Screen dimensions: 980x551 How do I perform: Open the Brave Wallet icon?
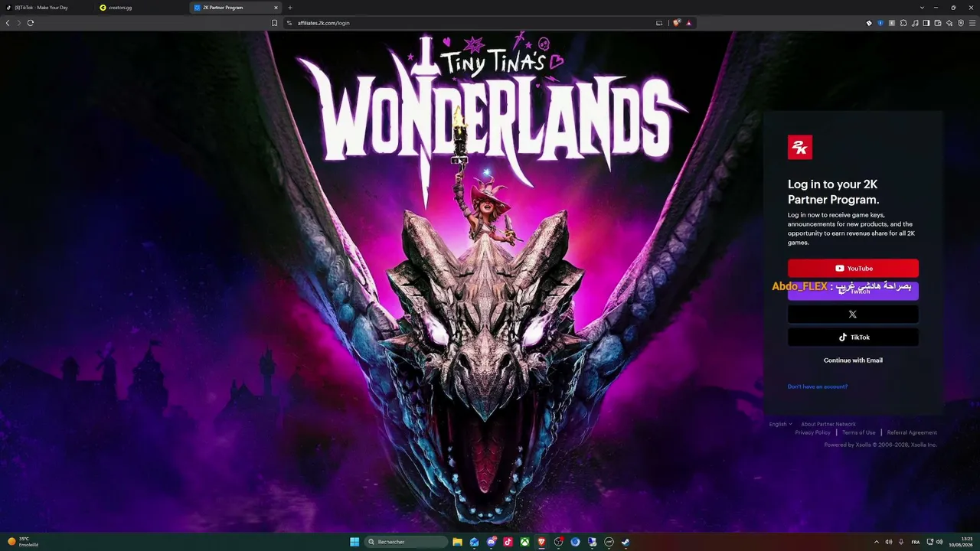[x=938, y=23]
